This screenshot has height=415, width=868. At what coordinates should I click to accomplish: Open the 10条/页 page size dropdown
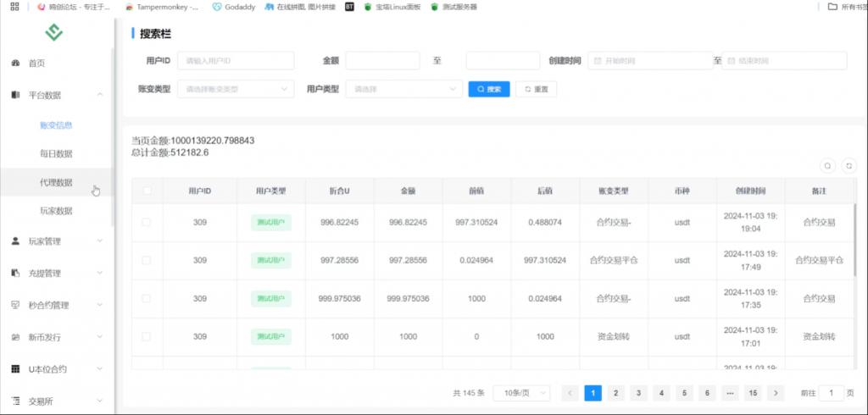(521, 393)
